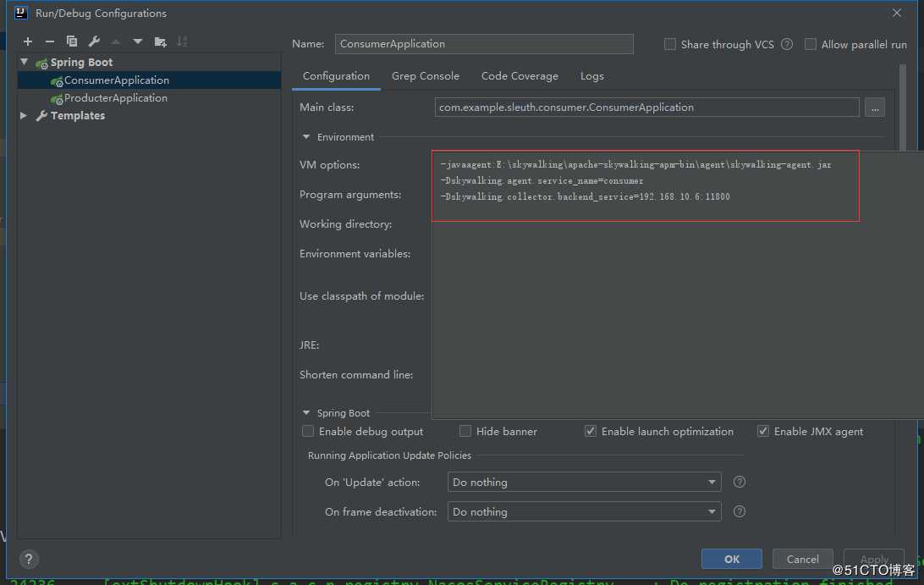Click the VM options label
The width and height of the screenshot is (924, 585).
click(x=329, y=164)
